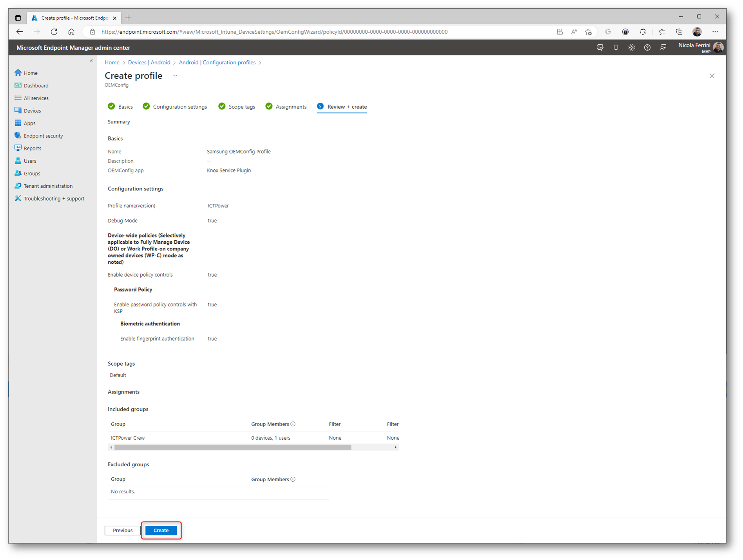Go to Configuration settings step
Viewport: 743px width, 560px height.
pyautogui.click(x=175, y=107)
